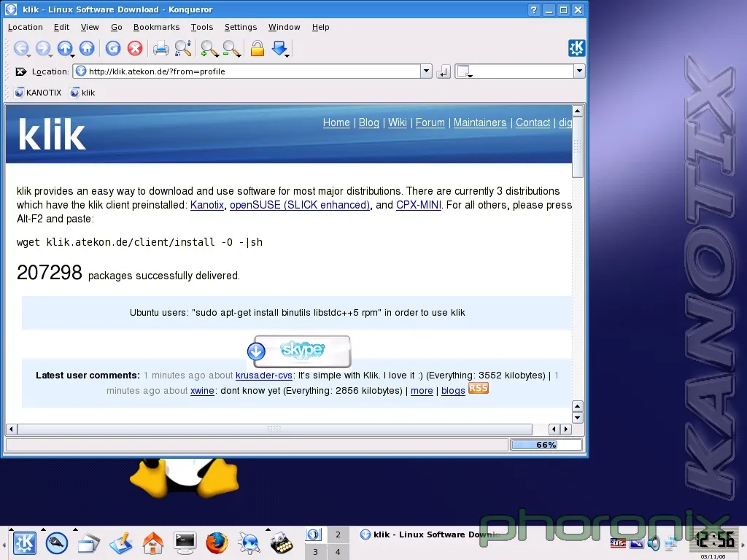Click the blue arrow display tray icon
Viewport: 747px width, 560px height.
[636, 542]
